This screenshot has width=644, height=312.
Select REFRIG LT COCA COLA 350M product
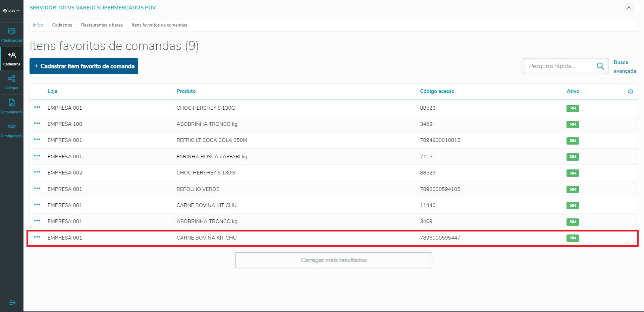(x=212, y=140)
